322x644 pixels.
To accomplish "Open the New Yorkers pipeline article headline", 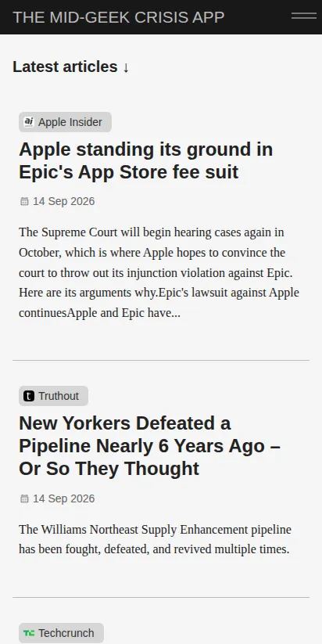I will coord(150,445).
